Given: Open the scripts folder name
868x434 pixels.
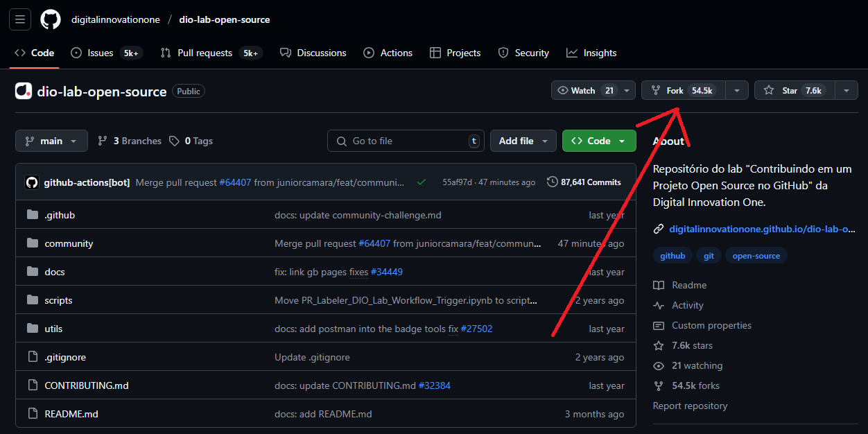Looking at the screenshot, I should pyautogui.click(x=58, y=300).
